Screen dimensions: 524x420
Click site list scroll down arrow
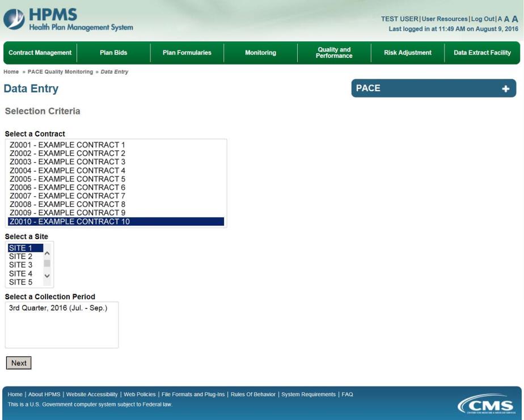tap(47, 276)
